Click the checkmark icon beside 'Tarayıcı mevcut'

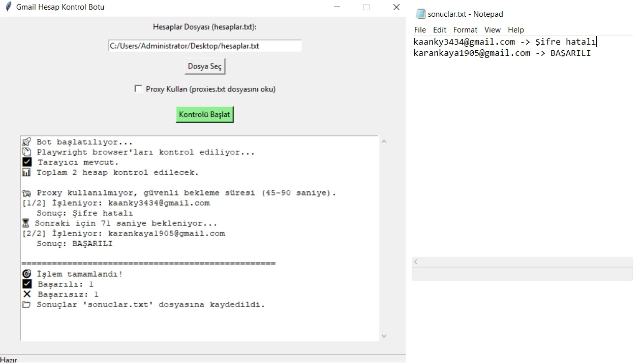(x=27, y=162)
